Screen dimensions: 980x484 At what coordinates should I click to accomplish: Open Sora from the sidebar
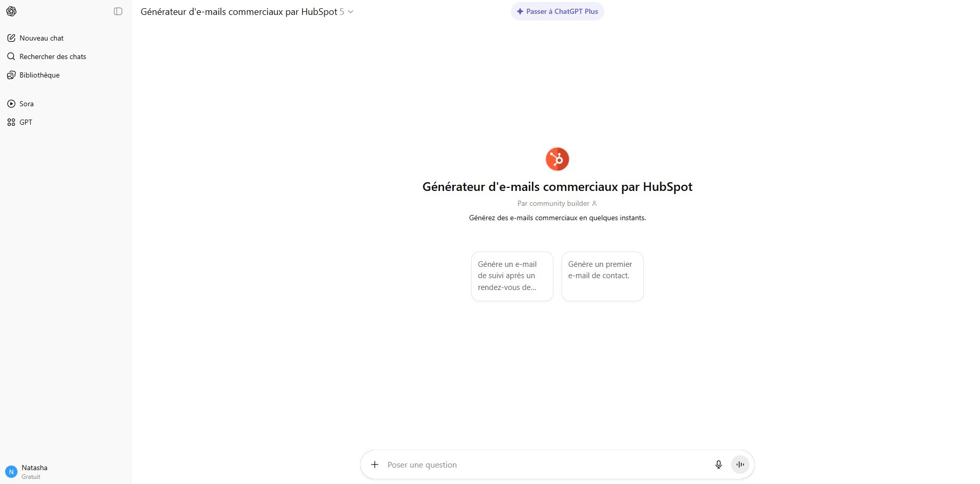(65, 104)
